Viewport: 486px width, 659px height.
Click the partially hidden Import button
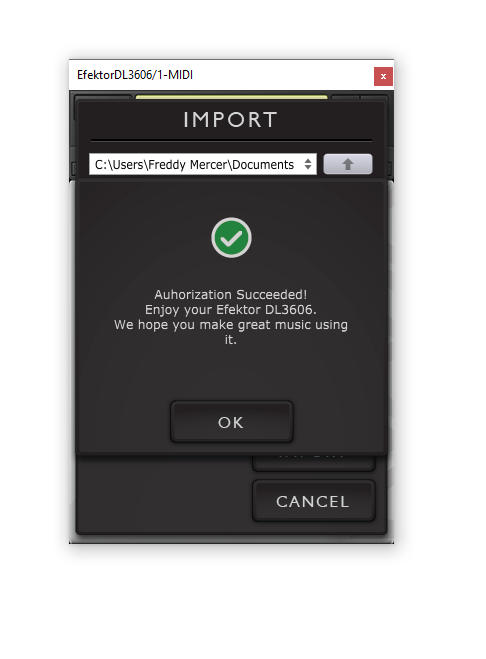314,463
